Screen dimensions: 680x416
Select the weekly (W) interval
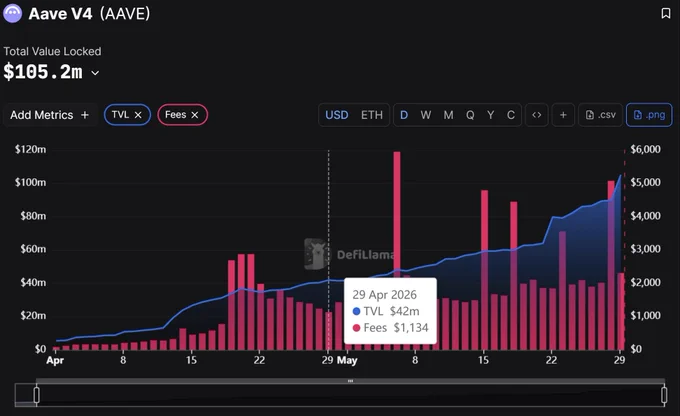pyautogui.click(x=425, y=115)
